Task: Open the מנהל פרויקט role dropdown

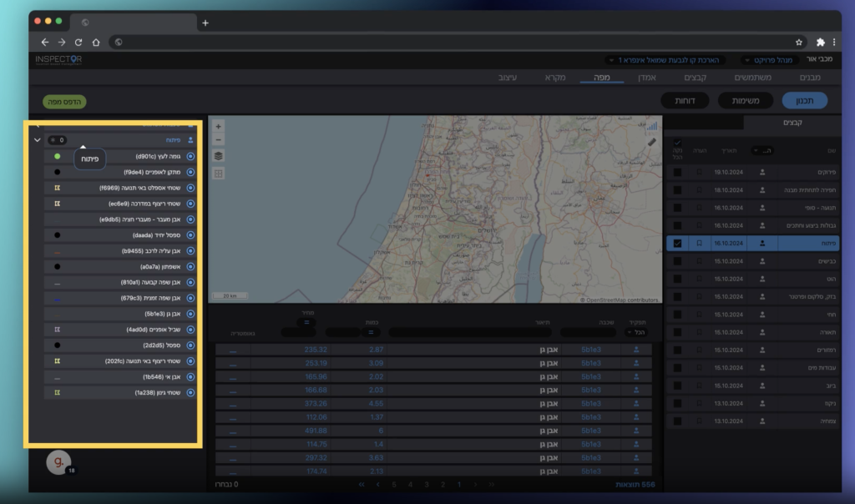Action: tap(769, 60)
